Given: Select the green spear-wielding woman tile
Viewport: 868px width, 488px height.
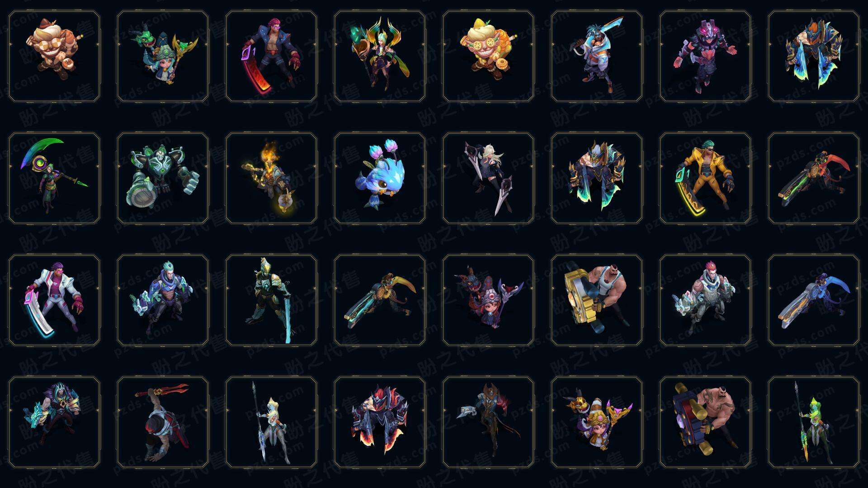Looking at the screenshot, I should 814,422.
